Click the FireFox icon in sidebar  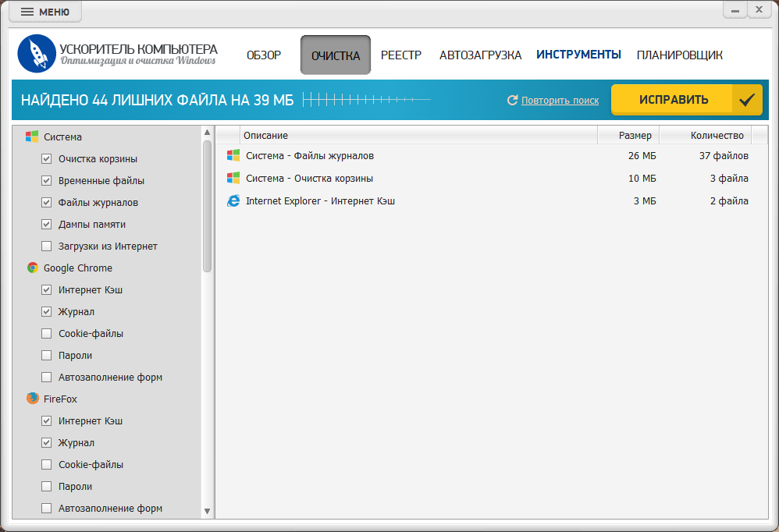pyautogui.click(x=33, y=399)
